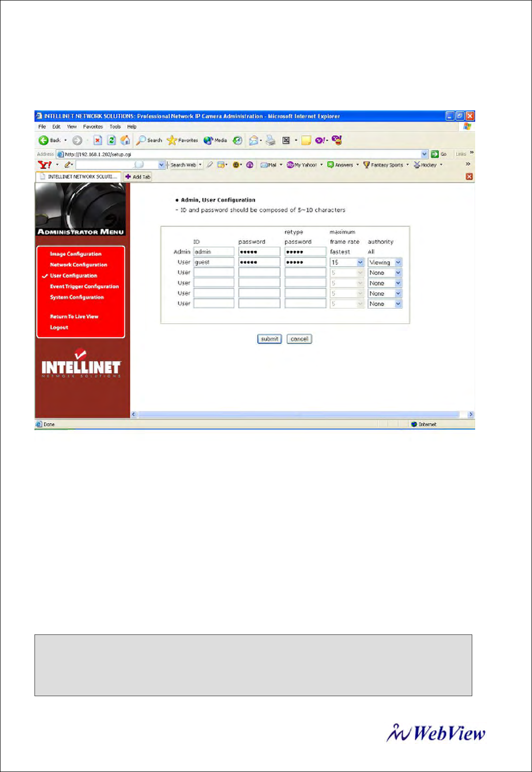Click the Admin ID field containing admin
Screen dimensions: 532x772
[214, 252]
